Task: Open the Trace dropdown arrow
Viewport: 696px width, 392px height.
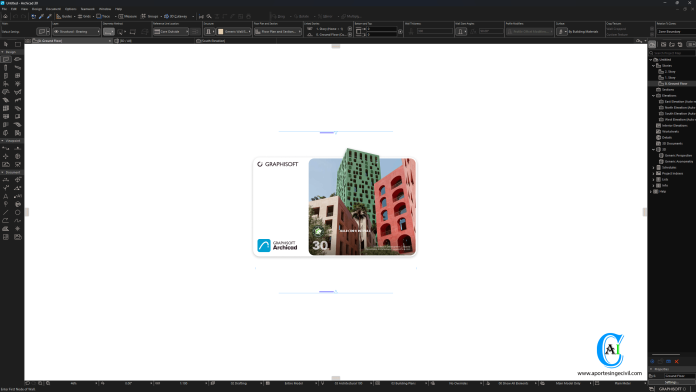Action: tap(115, 16)
